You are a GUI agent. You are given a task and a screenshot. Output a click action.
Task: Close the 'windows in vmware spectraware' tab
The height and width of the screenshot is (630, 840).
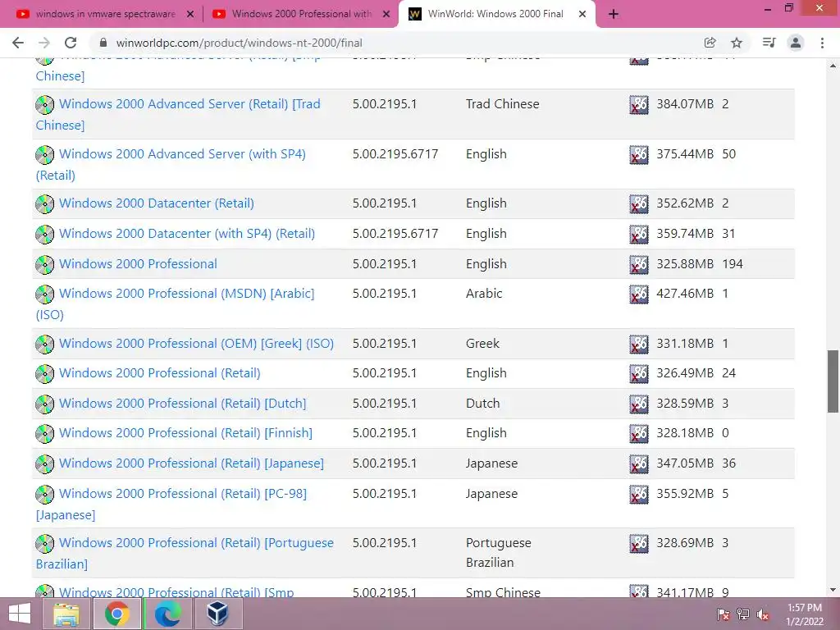click(190, 15)
